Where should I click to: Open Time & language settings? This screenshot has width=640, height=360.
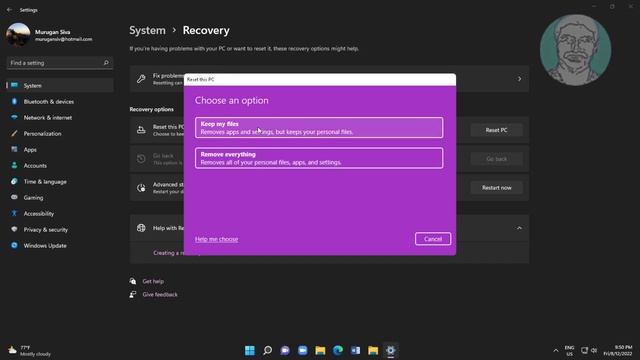tap(60, 182)
